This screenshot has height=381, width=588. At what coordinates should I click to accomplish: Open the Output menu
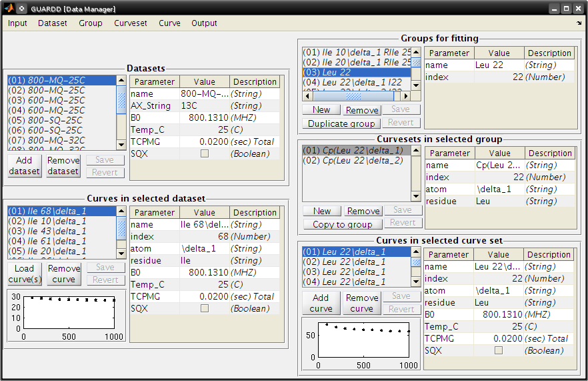coord(204,23)
